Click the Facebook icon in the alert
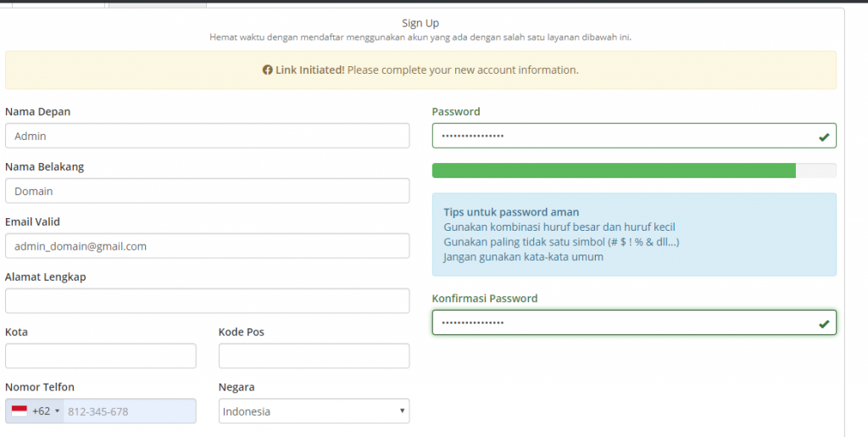The image size is (868, 437). click(268, 70)
